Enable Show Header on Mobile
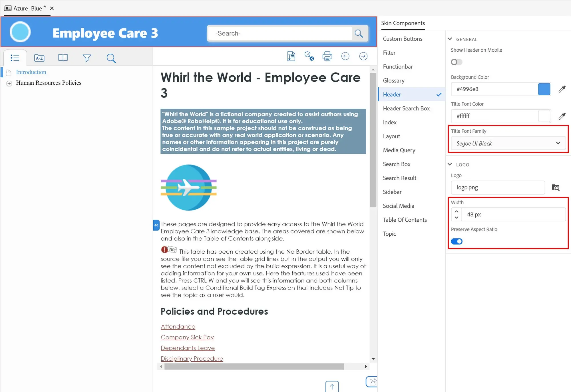This screenshot has height=392, width=571. pyautogui.click(x=456, y=62)
